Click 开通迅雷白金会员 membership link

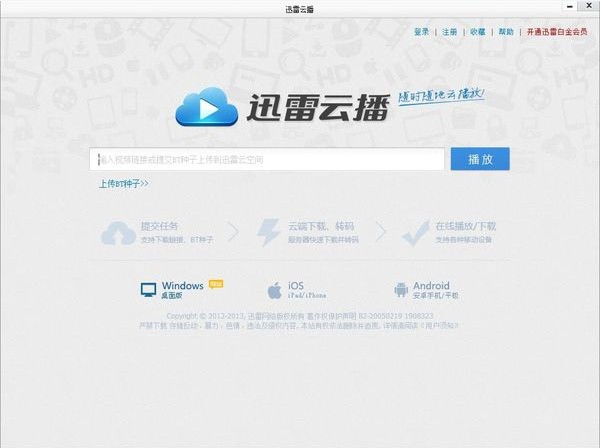pos(557,32)
